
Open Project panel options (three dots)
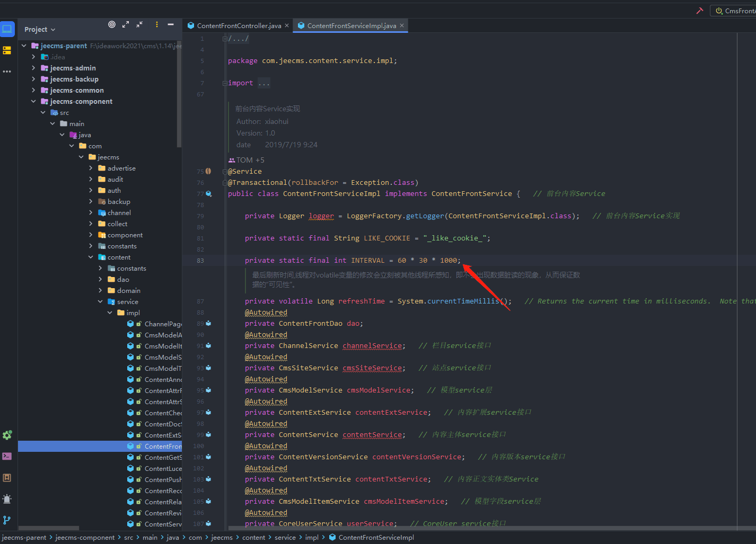[157, 24]
